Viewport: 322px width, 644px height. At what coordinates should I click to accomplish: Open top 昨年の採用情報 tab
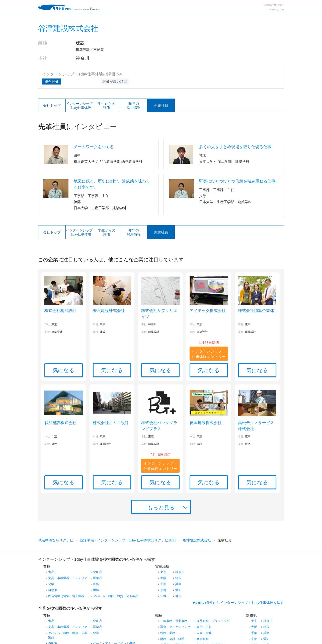click(x=134, y=106)
